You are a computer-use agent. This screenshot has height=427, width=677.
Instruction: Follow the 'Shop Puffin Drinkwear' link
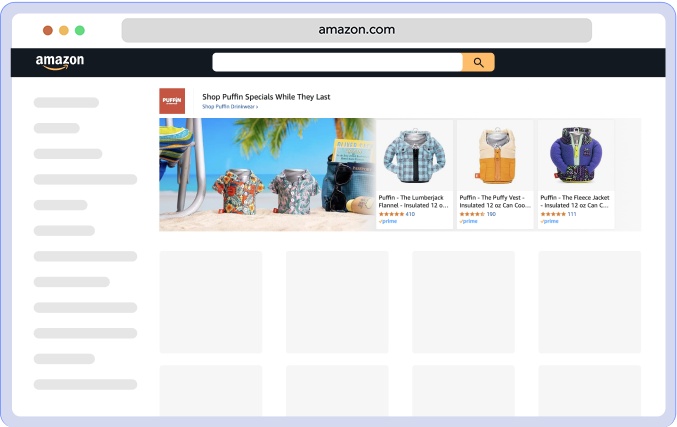230,107
